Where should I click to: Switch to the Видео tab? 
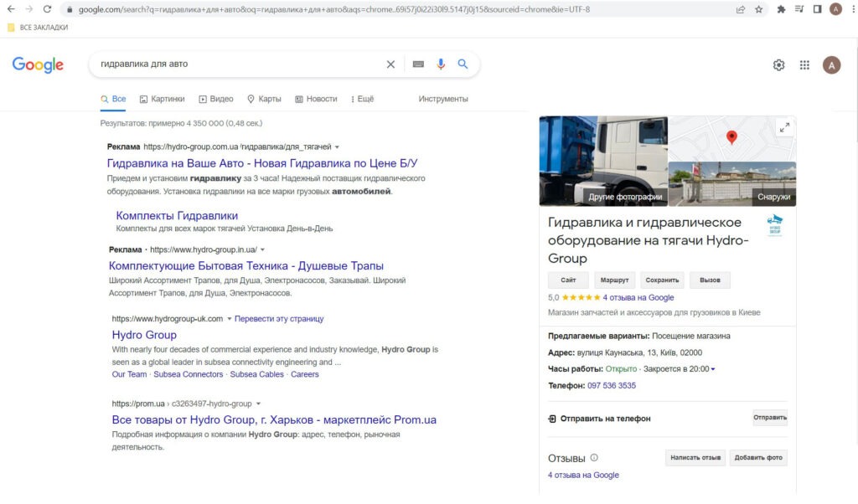pyautogui.click(x=216, y=99)
